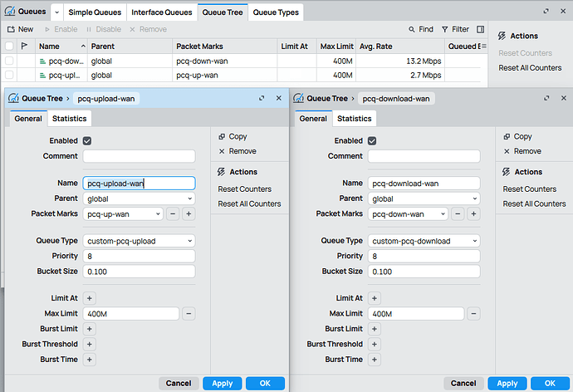Toggle Enabled checkbox in pcq-upload-wan window
This screenshot has width=573, height=392.
[x=87, y=141]
